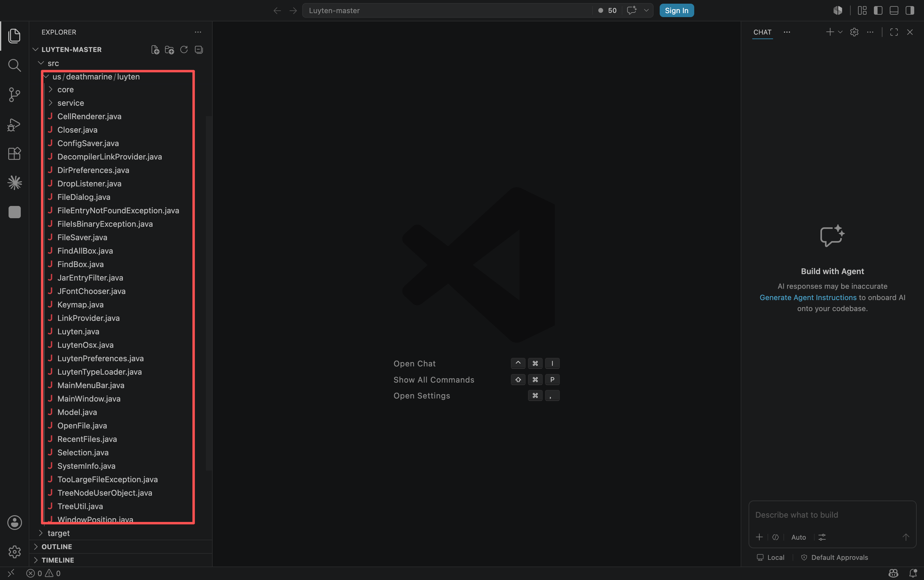Click the Luyten-master command center search
Screen dimensions: 924x580
(x=447, y=10)
